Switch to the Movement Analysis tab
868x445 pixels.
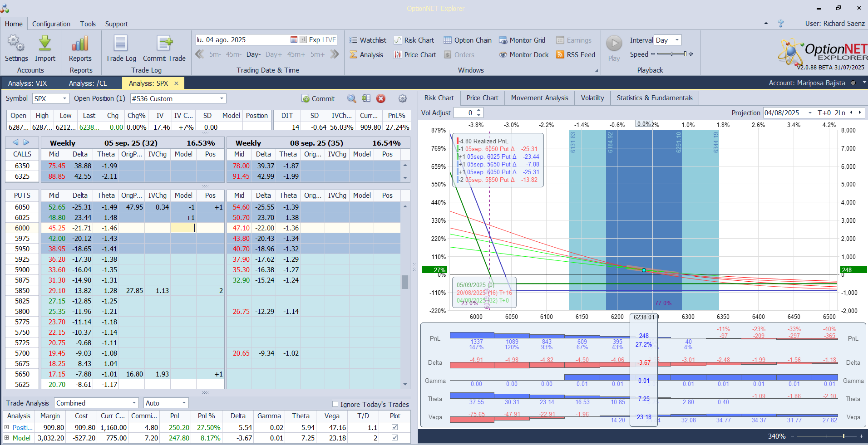pyautogui.click(x=539, y=98)
